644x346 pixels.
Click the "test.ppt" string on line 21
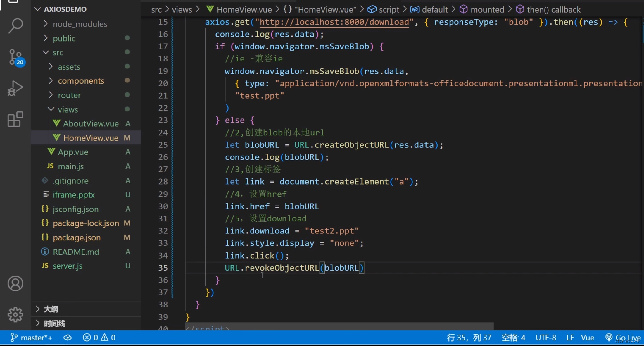259,96
